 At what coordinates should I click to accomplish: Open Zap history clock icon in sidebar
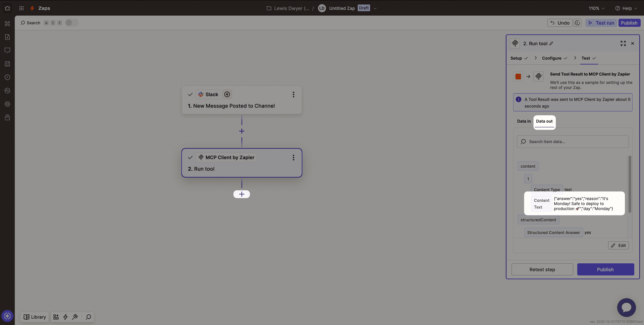(x=7, y=77)
